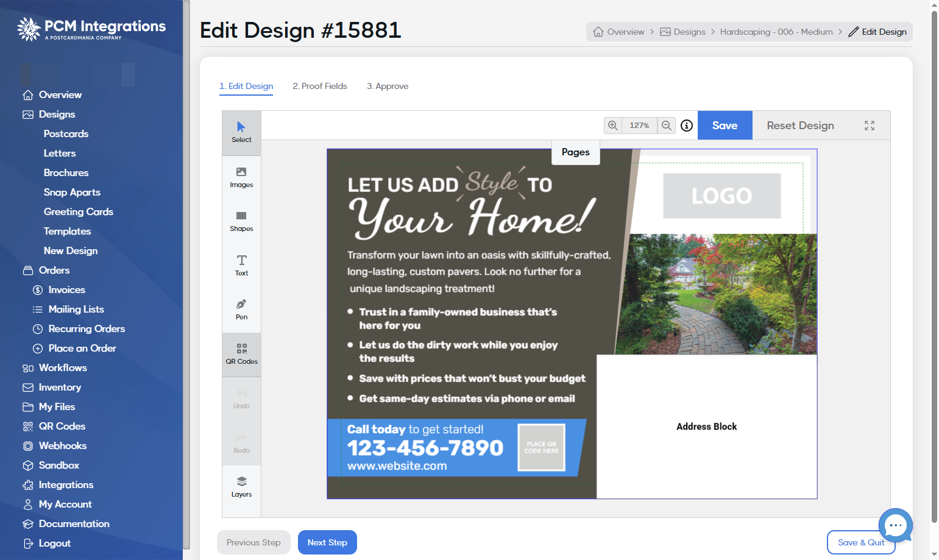Select the 1. Edit Design step tab

246,87
